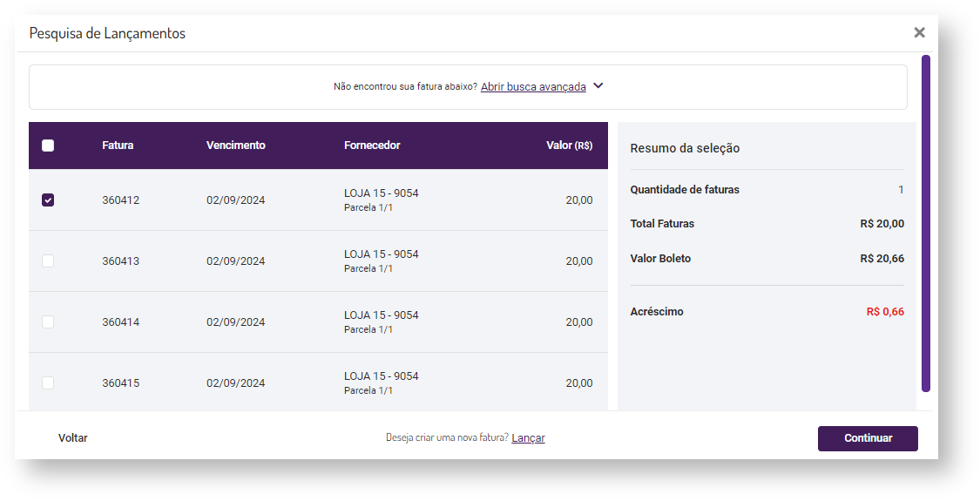Tick the checkbox for invoice 360415
The height and width of the screenshot is (501, 980).
coord(48,383)
